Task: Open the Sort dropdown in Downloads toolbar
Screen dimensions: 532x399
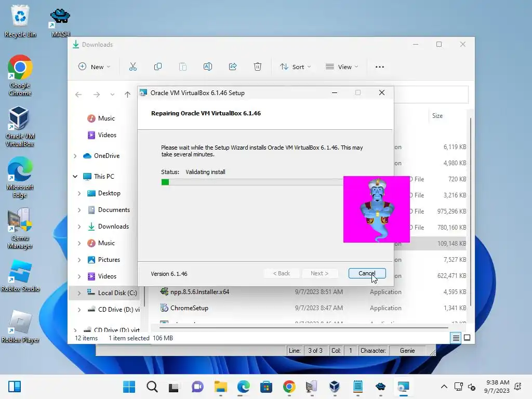Action: click(295, 67)
